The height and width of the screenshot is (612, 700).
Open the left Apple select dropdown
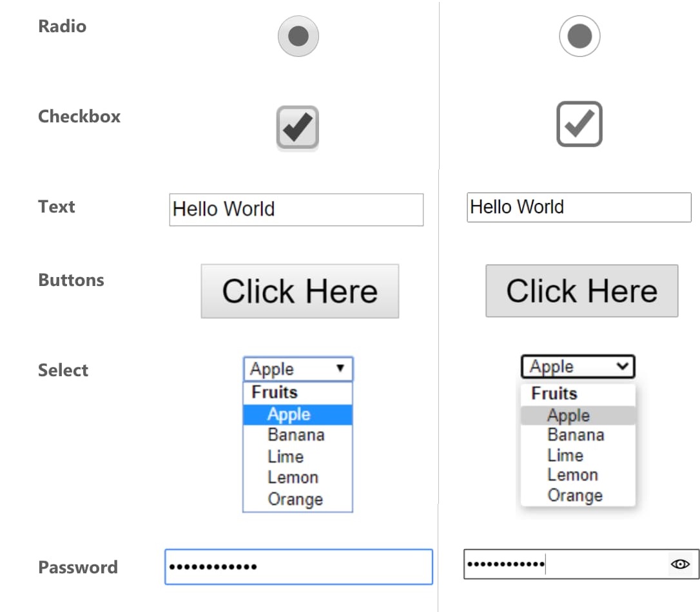point(297,368)
